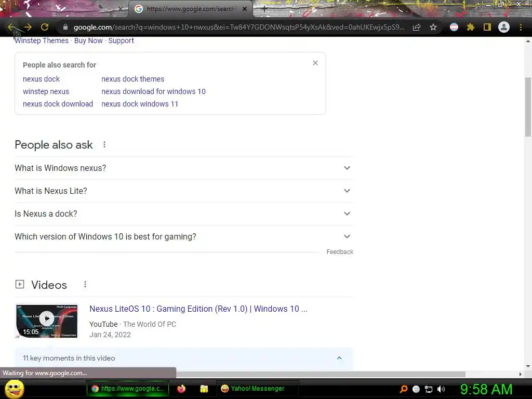Search for nexus dock download
The image size is (532, 399).
coord(58,104)
